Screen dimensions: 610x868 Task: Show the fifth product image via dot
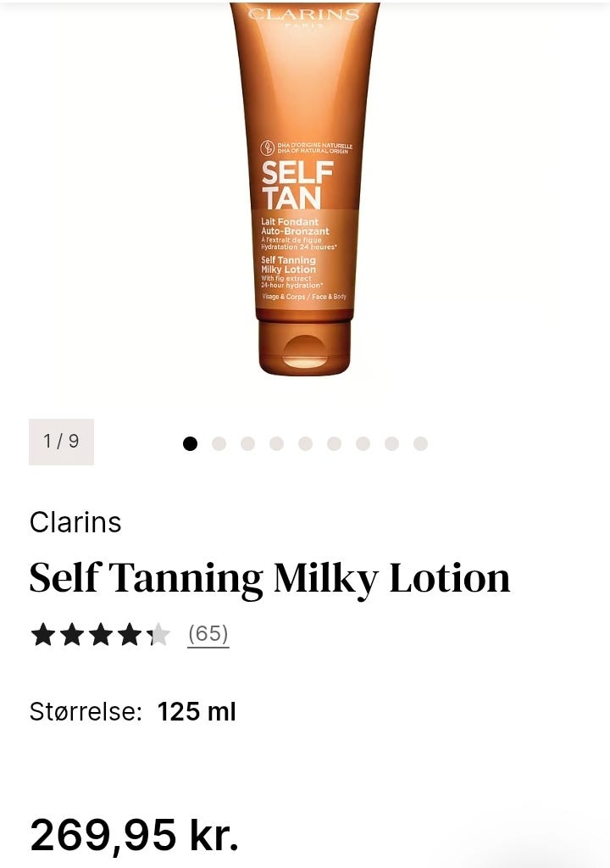point(305,443)
